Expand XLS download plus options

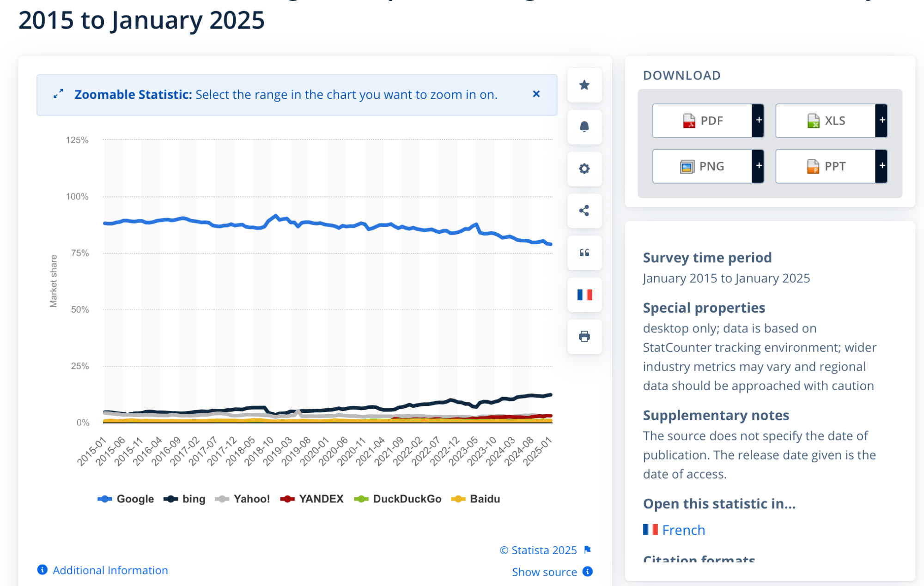pos(881,121)
